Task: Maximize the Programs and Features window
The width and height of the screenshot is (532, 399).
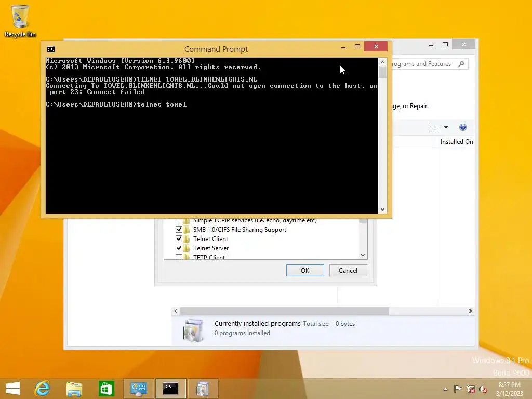Action: (445, 45)
